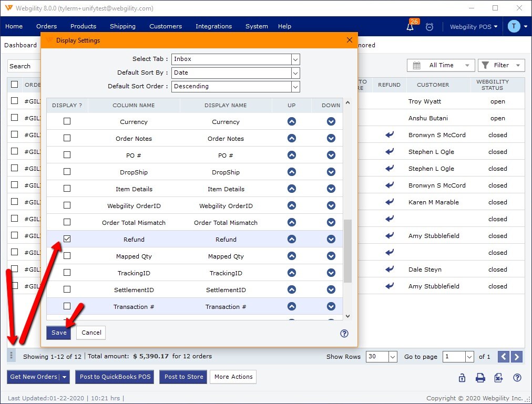Move Currency column up
532x404 pixels.
point(291,121)
